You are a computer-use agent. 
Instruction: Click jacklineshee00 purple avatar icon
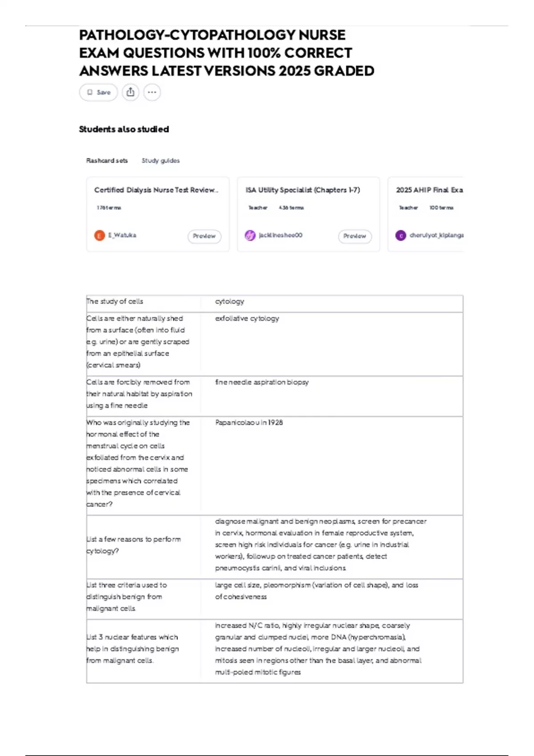250,236
